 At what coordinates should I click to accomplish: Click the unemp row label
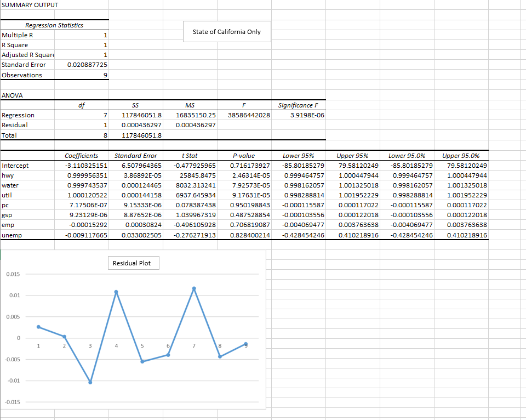(x=27, y=235)
